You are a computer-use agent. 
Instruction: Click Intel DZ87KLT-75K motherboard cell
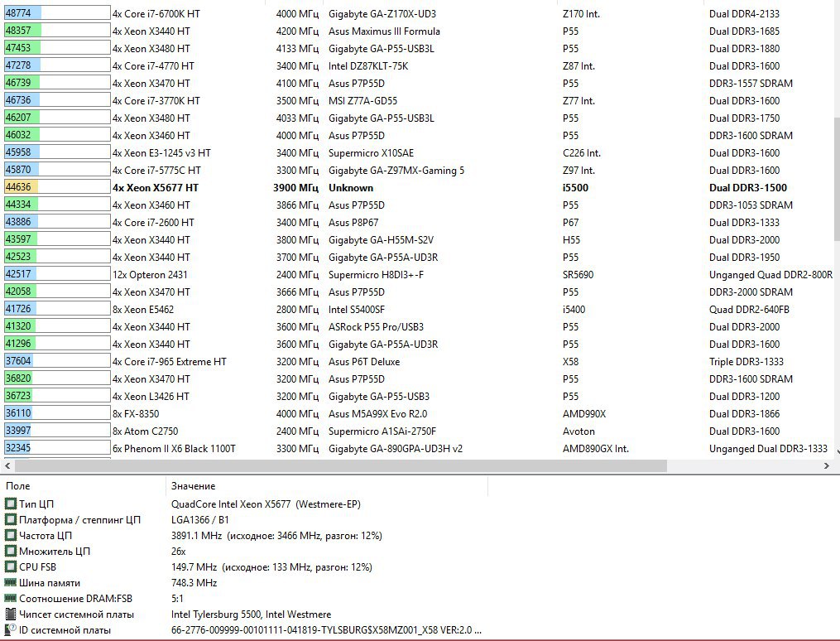368,66
